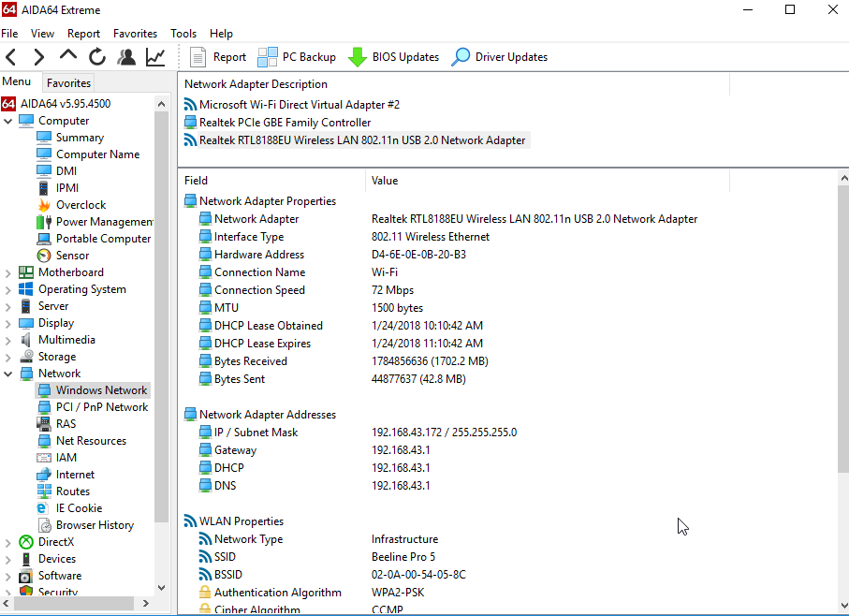Select Sensor in the sidebar tree
The image size is (849, 616).
point(72,256)
